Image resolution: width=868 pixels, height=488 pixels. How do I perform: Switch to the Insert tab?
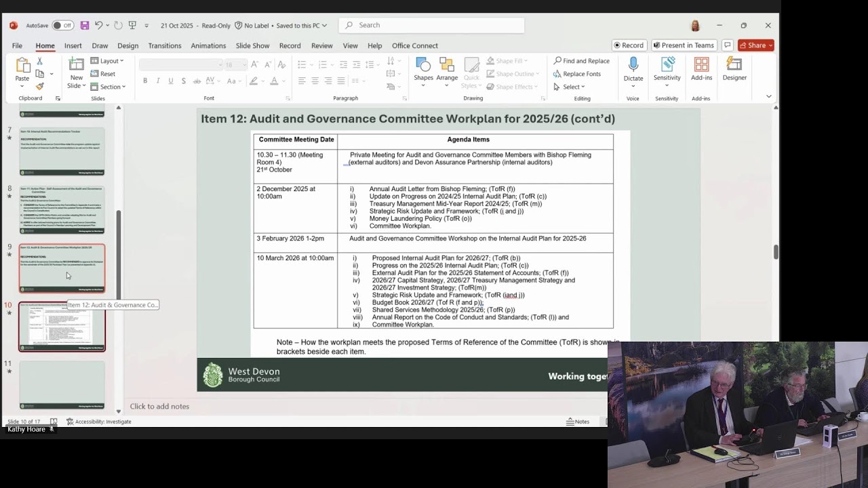73,45
